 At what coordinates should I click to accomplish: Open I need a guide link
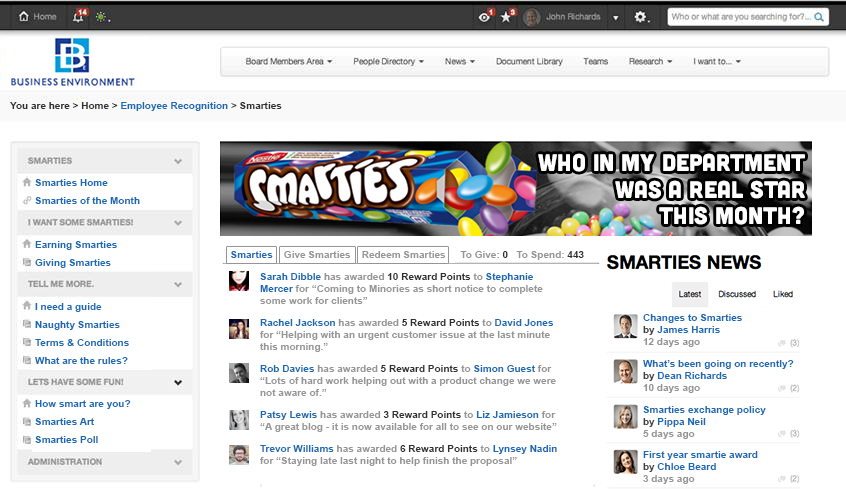click(68, 307)
